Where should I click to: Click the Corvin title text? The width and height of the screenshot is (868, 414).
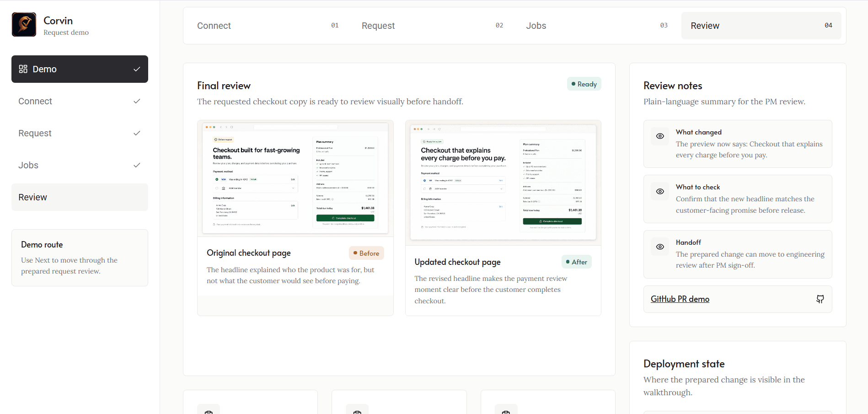(x=58, y=21)
